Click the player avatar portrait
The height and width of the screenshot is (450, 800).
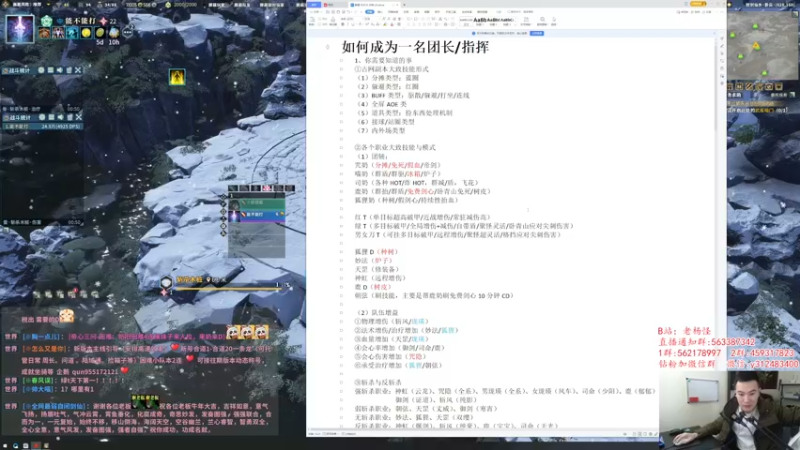click(20, 28)
